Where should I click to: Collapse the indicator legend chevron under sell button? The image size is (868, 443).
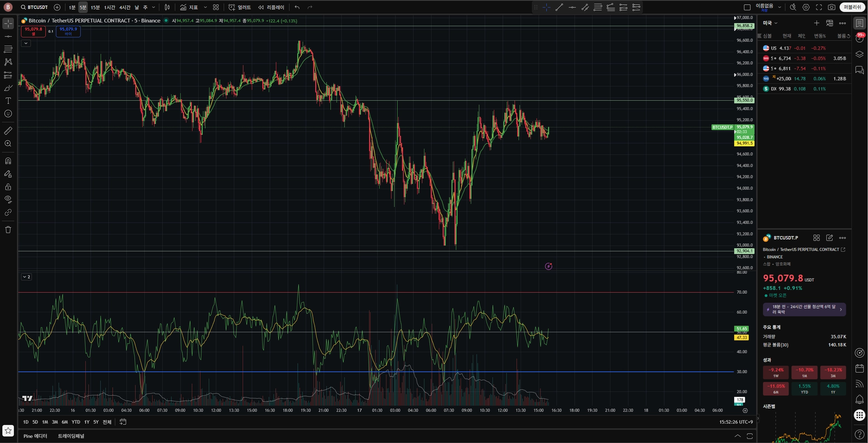(26, 43)
